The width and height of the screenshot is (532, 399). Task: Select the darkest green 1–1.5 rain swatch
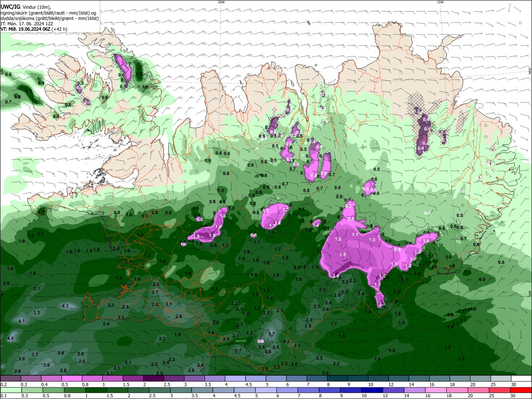coord(96,390)
